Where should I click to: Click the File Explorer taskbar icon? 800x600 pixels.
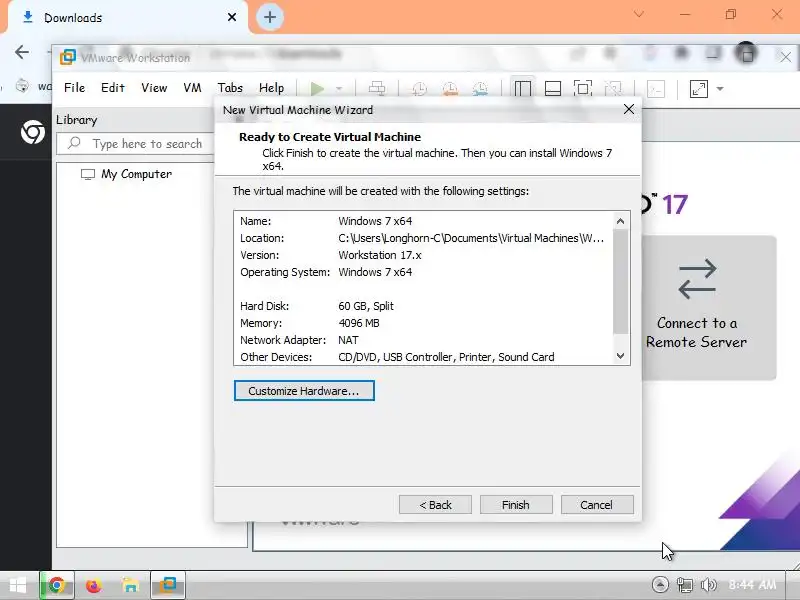[131, 585]
